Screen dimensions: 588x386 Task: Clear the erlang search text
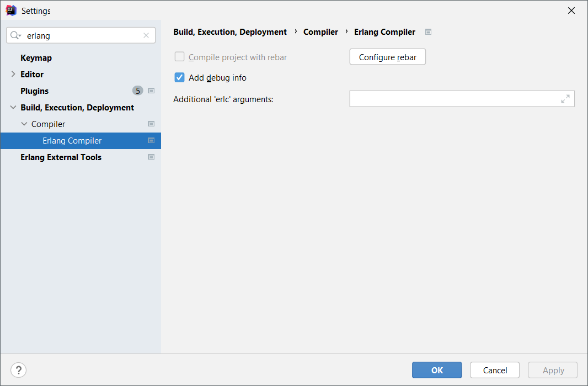click(146, 35)
